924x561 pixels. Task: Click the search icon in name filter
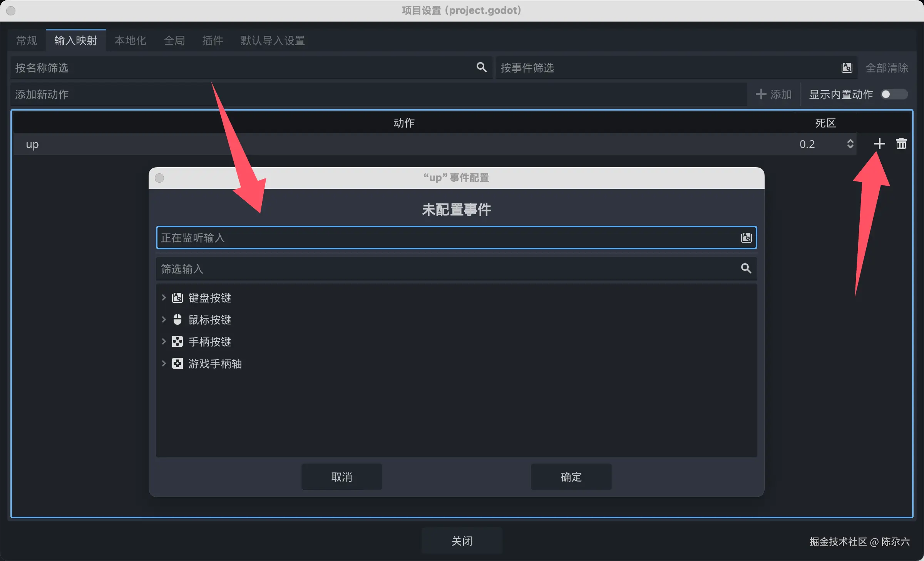point(481,67)
